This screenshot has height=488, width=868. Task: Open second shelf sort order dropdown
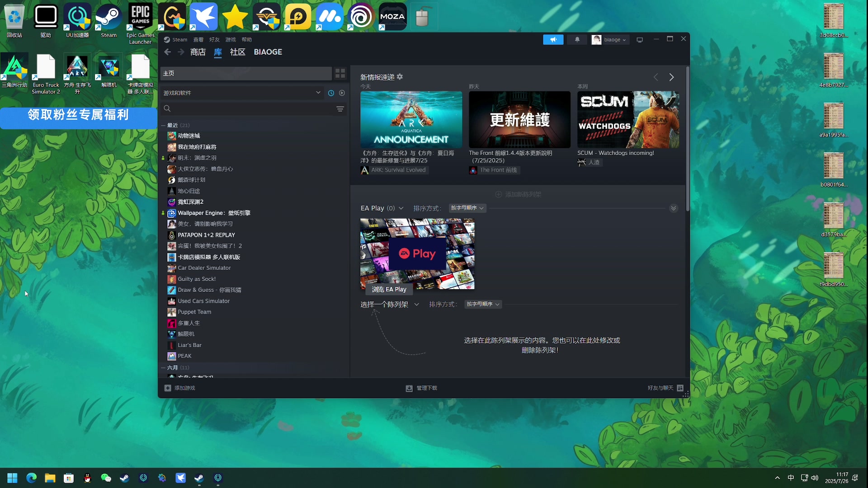pyautogui.click(x=483, y=304)
